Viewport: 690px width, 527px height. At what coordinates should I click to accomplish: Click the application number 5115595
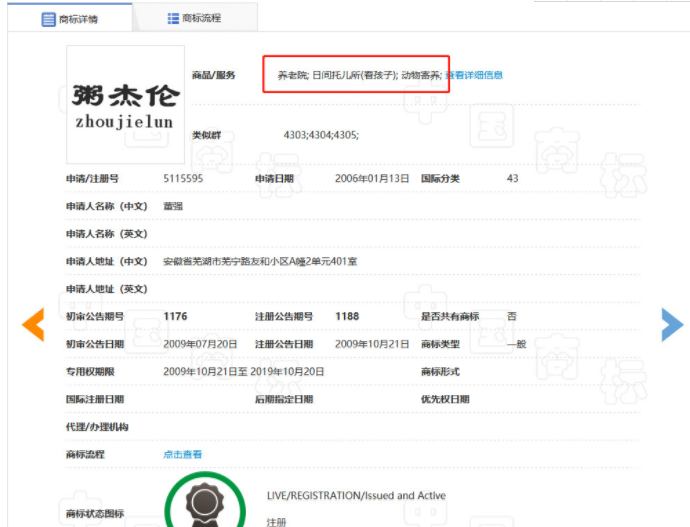coord(183,178)
